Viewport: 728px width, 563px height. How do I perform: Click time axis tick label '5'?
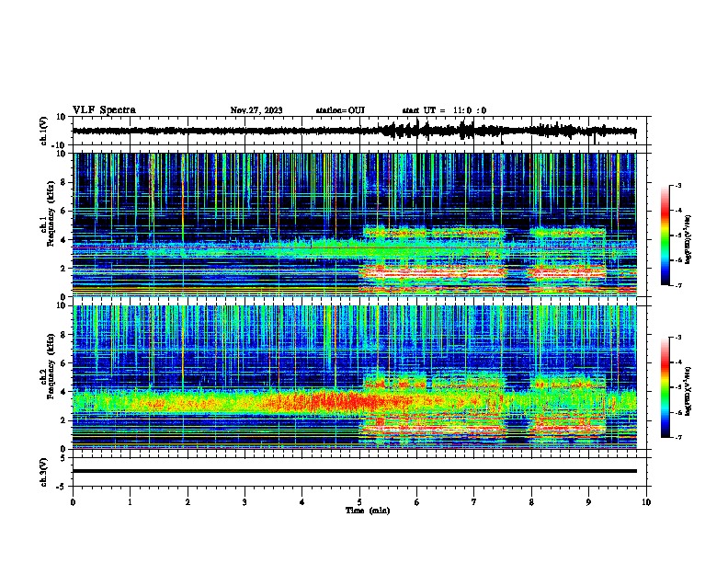359,502
